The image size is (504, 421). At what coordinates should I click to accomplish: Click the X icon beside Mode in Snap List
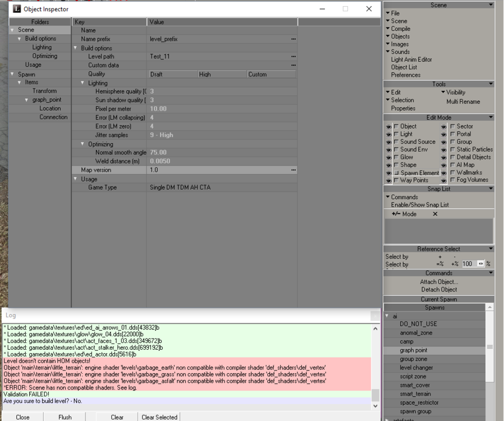click(x=435, y=214)
